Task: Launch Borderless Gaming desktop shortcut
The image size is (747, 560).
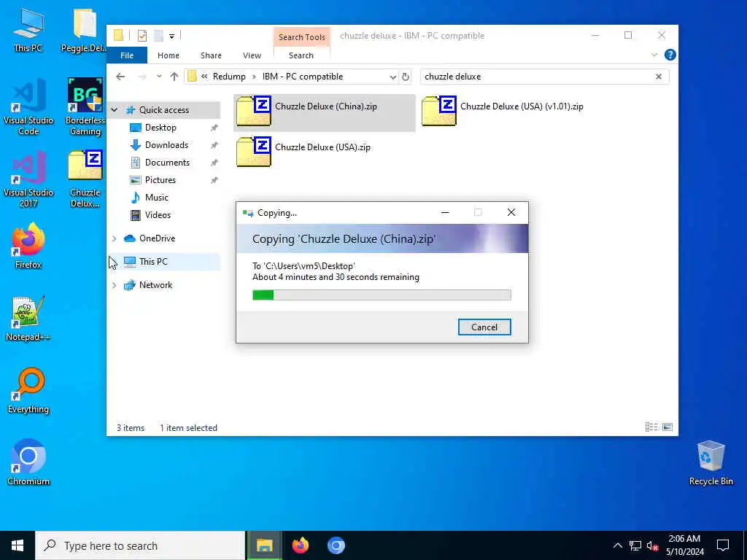Action: coord(85,107)
